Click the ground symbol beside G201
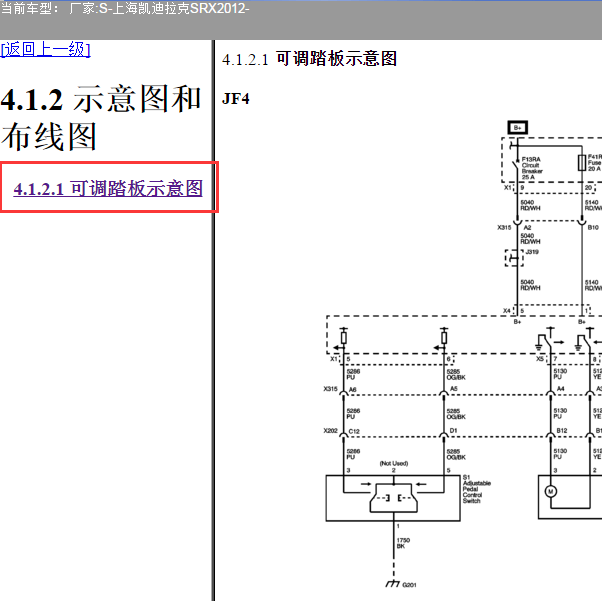 [393, 583]
